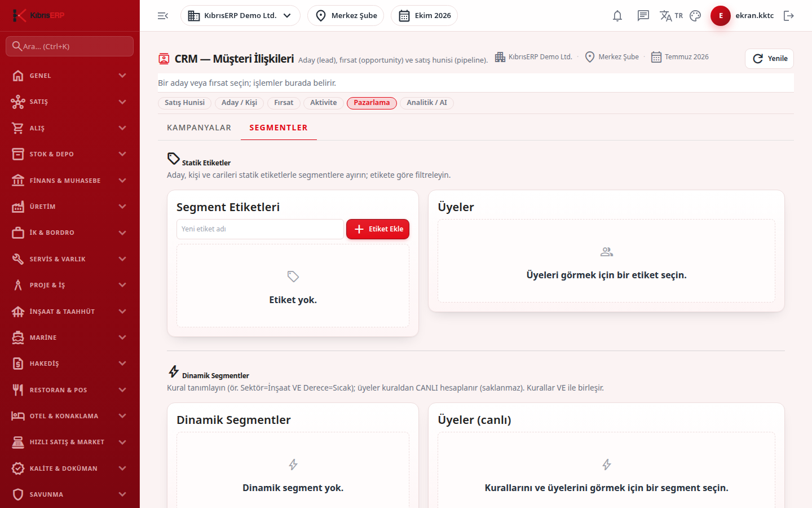Open the messages chat icon
The width and height of the screenshot is (812, 508).
pos(643,16)
